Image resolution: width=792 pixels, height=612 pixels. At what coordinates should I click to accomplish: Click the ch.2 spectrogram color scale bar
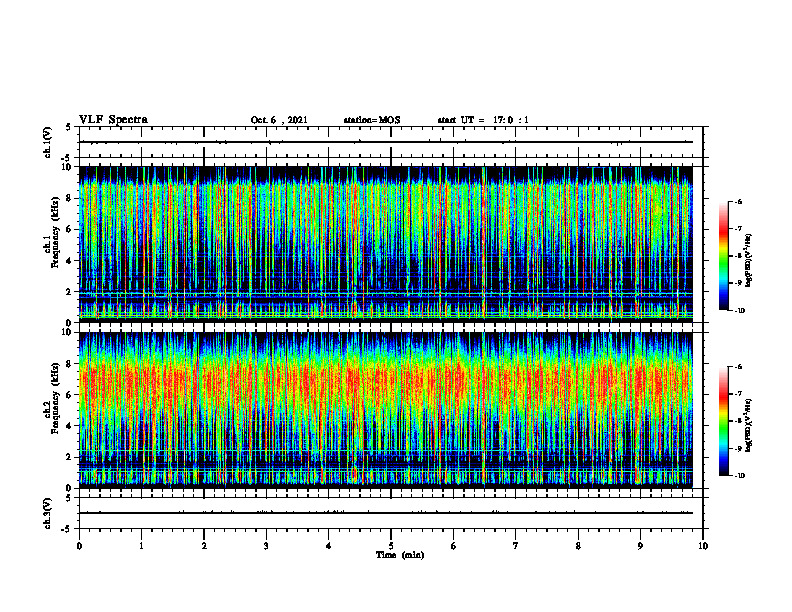[x=724, y=421]
